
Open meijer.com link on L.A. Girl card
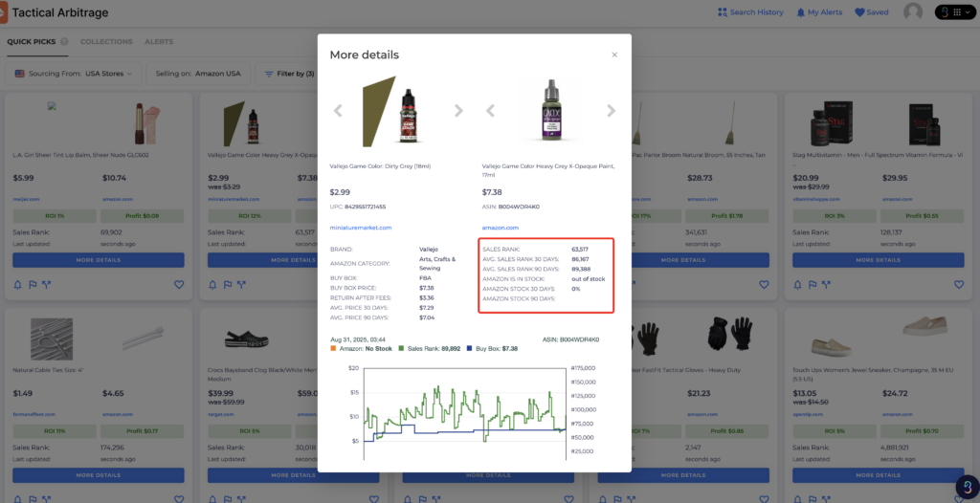[x=26, y=199]
